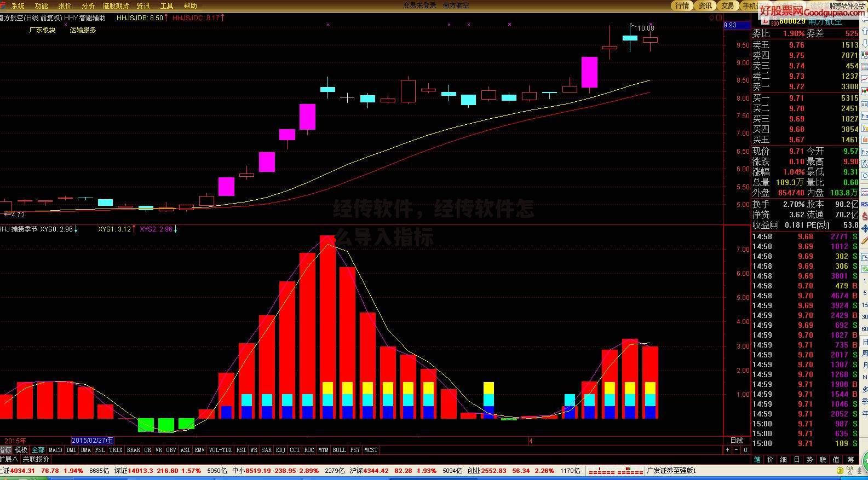
Task: Click the gold 资讯 button
Action: [x=705, y=5]
